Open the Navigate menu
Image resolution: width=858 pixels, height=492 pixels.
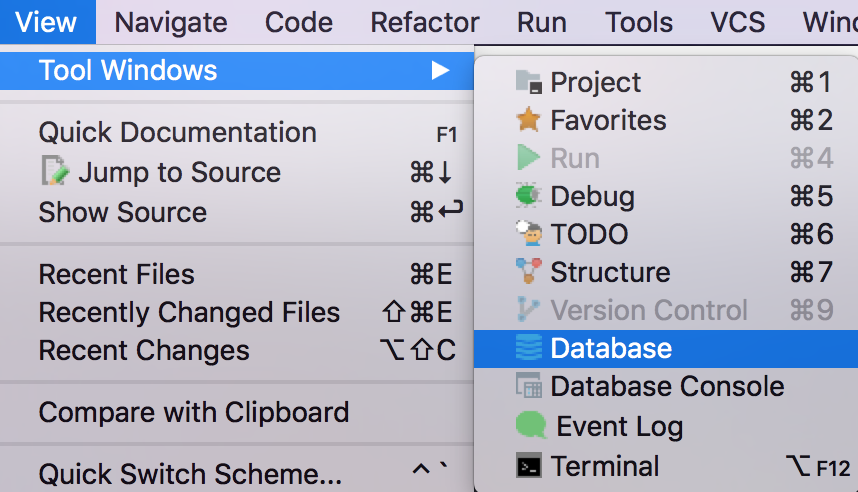(x=171, y=22)
